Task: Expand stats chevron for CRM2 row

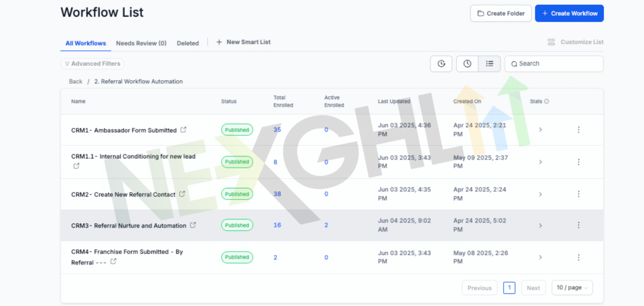Action: [540, 194]
